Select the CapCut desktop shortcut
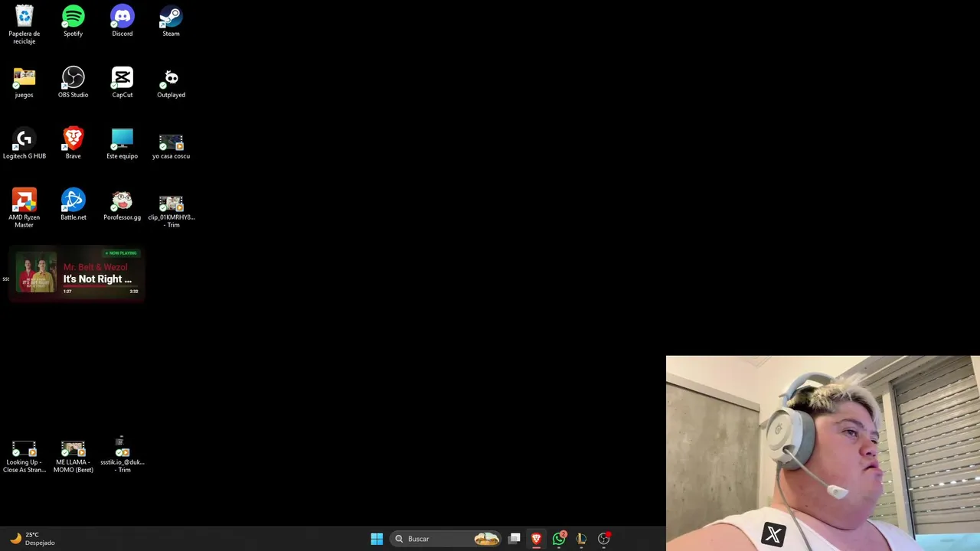 (x=122, y=82)
